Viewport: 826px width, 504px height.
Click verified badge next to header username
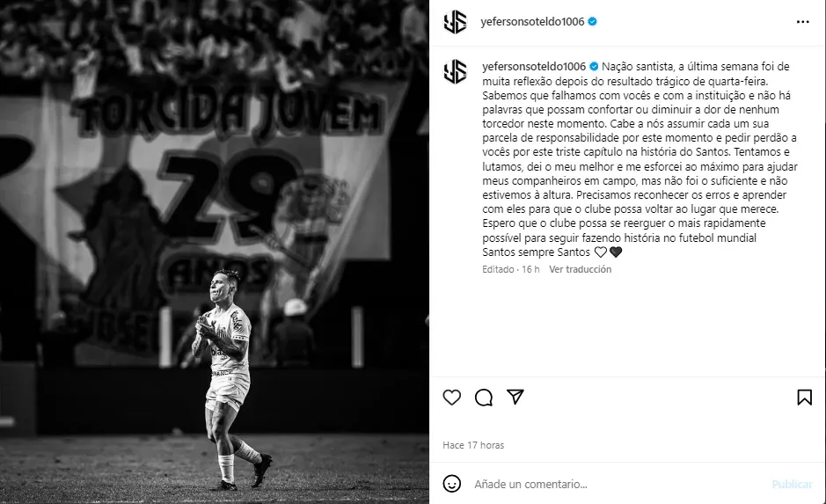point(592,22)
